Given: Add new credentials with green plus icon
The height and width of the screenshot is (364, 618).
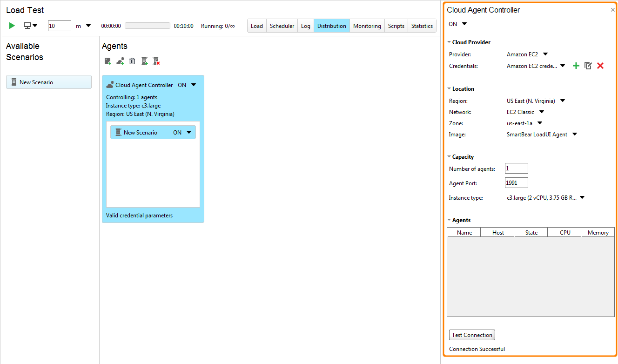Looking at the screenshot, I should pos(576,66).
